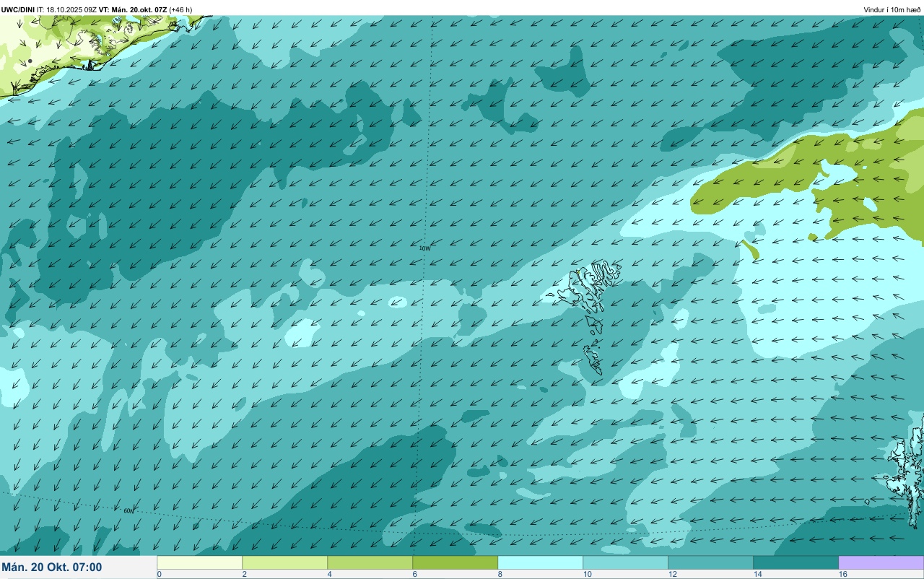This screenshot has width=924, height=579.
Task: Click the 'IT: 18.10.2025 09Z' initialization time
Action: (66, 9)
